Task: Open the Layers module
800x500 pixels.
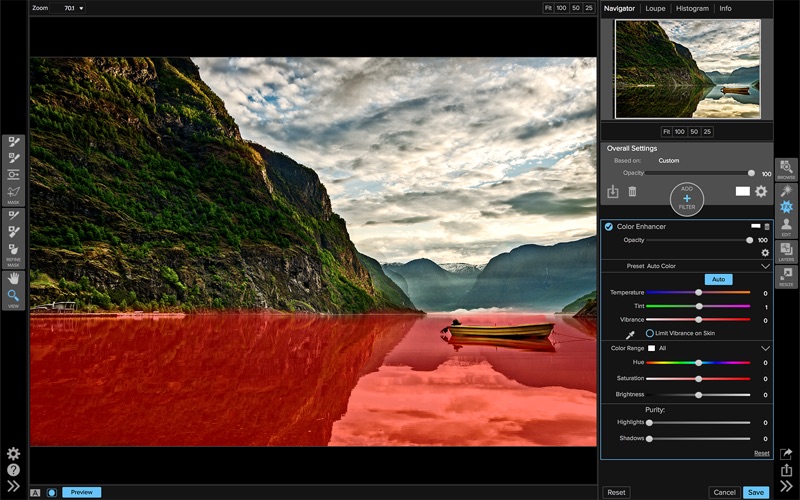Action: pyautogui.click(x=786, y=251)
